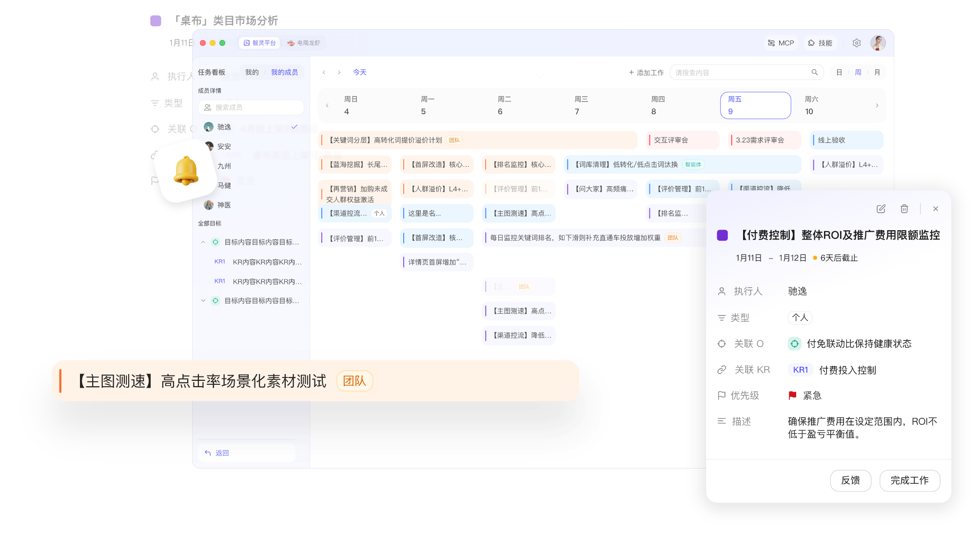Open the account menu via the avatar
Image resolution: width=980 pixels, height=534 pixels.
coord(877,43)
